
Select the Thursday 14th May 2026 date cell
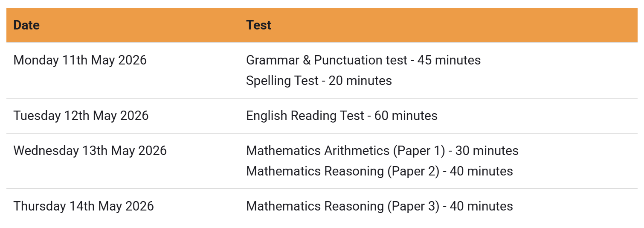click(x=123, y=206)
